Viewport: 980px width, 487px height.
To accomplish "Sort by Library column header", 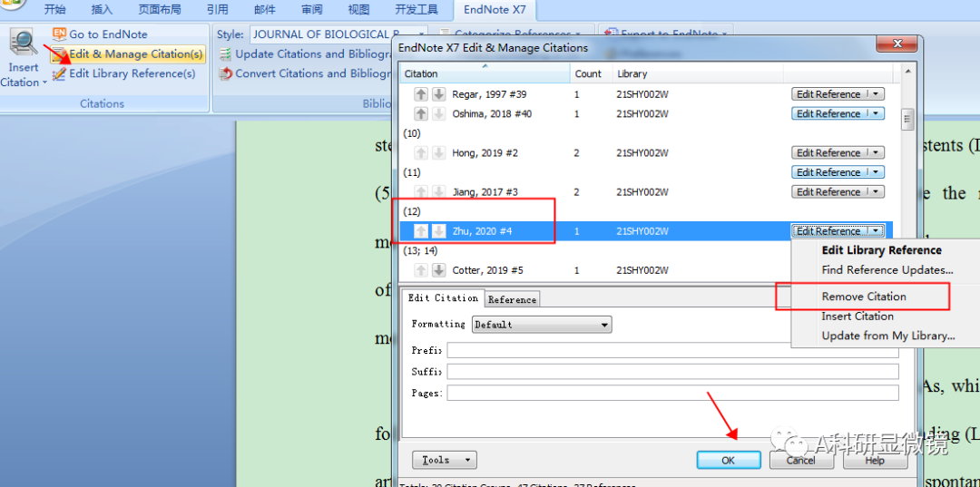I will click(x=698, y=73).
